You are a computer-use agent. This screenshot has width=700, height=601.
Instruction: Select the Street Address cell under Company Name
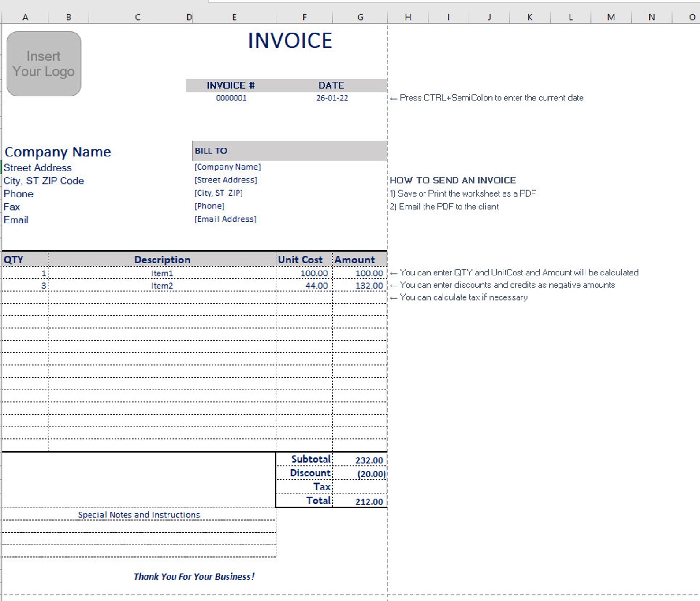(x=37, y=167)
